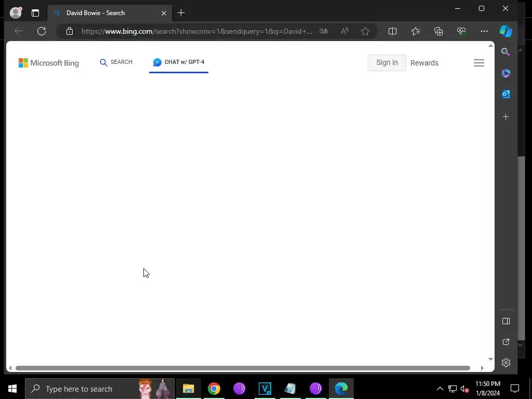Click the page scroll up arrow
This screenshot has height=399, width=532.
coord(490,46)
